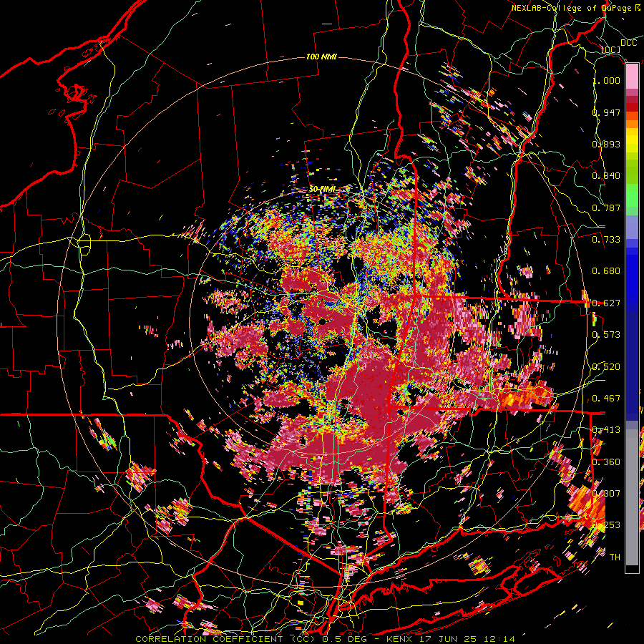
Task: Pick the light pink color bar segment
Action: click(x=632, y=76)
